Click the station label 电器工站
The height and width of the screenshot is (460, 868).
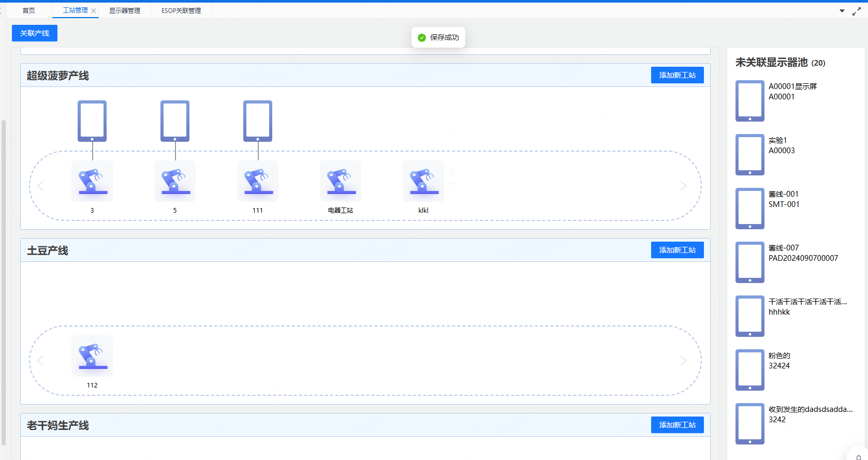341,211
